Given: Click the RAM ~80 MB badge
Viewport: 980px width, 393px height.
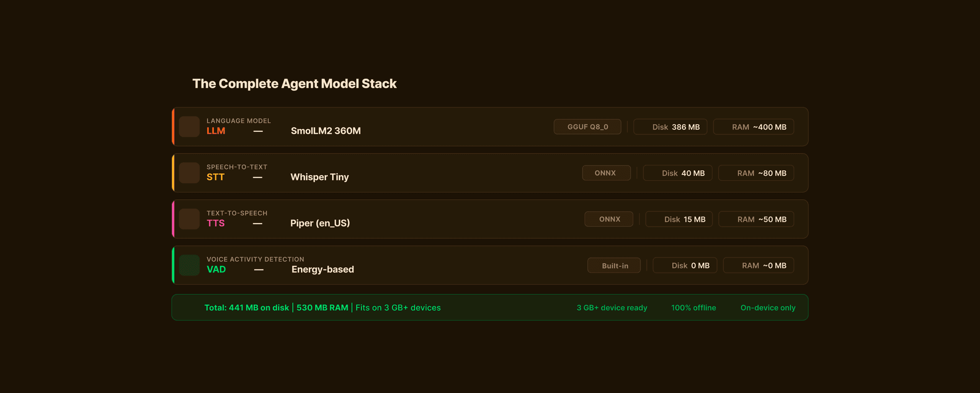Looking at the screenshot, I should click(756, 173).
